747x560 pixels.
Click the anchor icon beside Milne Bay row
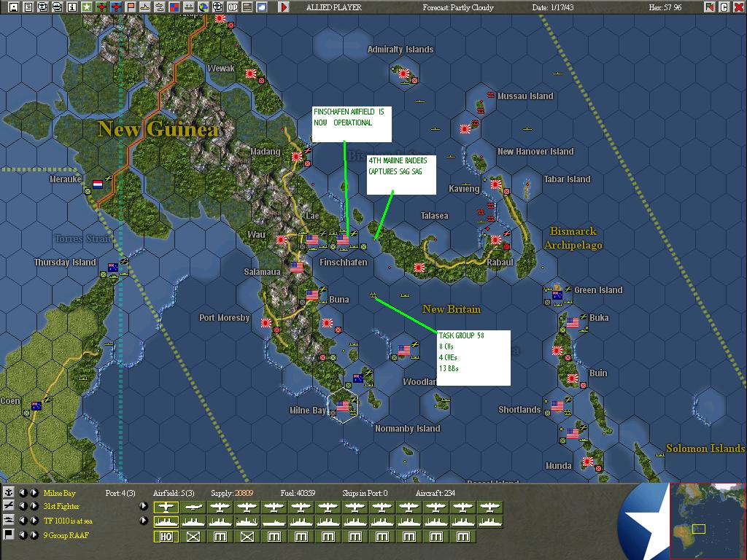point(9,492)
